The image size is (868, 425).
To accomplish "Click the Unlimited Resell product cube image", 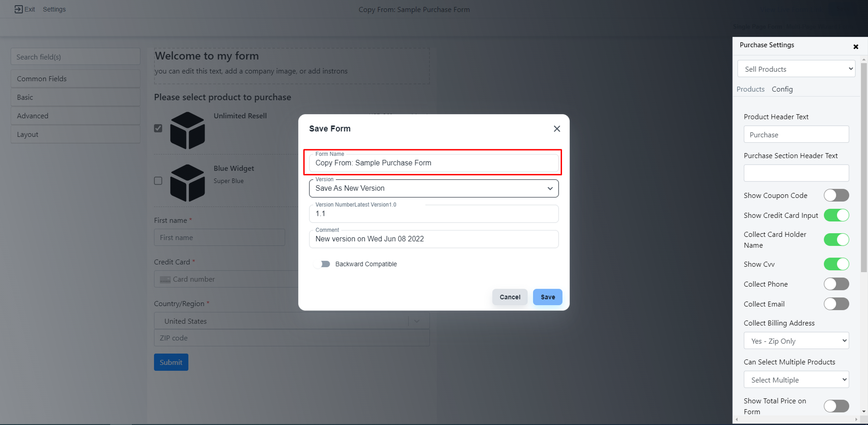I will [187, 131].
